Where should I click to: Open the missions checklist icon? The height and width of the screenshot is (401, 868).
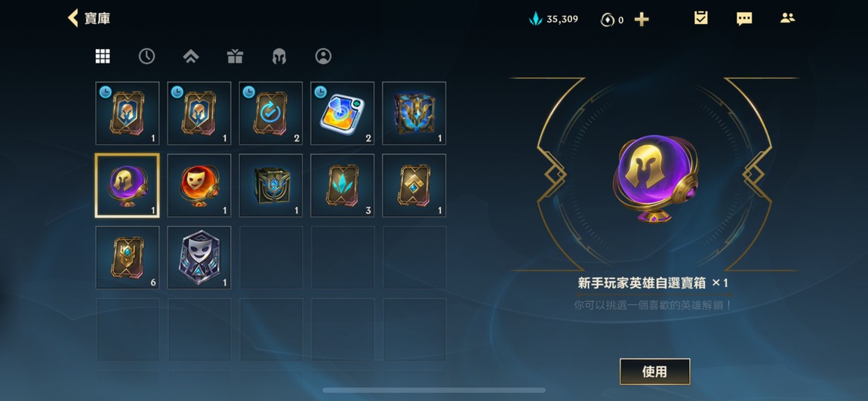coord(701,17)
